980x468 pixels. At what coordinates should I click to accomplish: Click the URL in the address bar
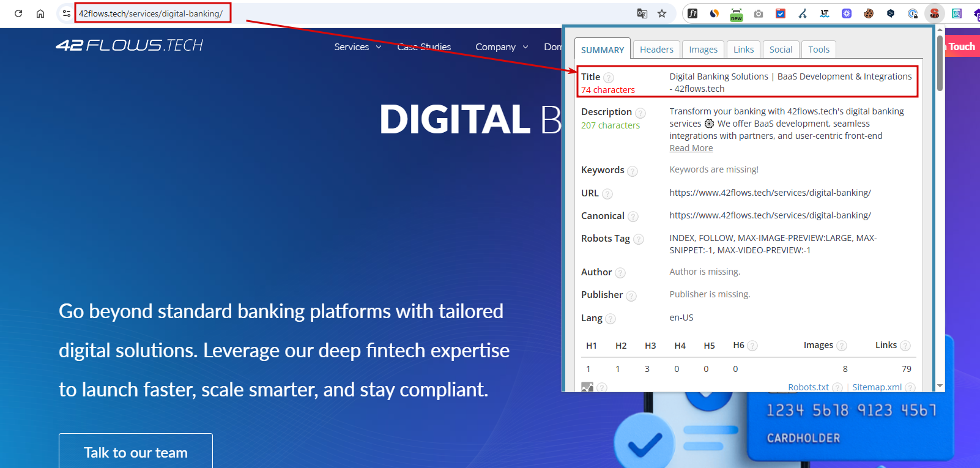click(x=150, y=13)
